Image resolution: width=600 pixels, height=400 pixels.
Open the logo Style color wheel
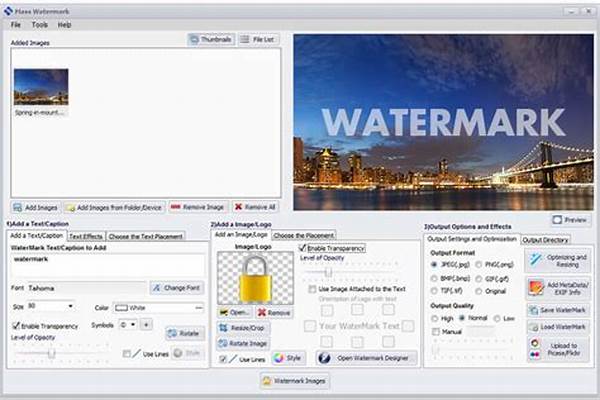coord(281,357)
